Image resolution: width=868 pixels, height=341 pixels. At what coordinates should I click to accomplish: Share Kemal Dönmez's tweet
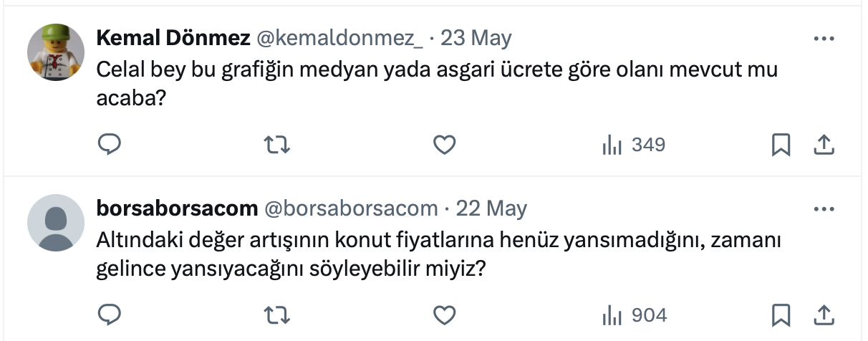click(824, 145)
